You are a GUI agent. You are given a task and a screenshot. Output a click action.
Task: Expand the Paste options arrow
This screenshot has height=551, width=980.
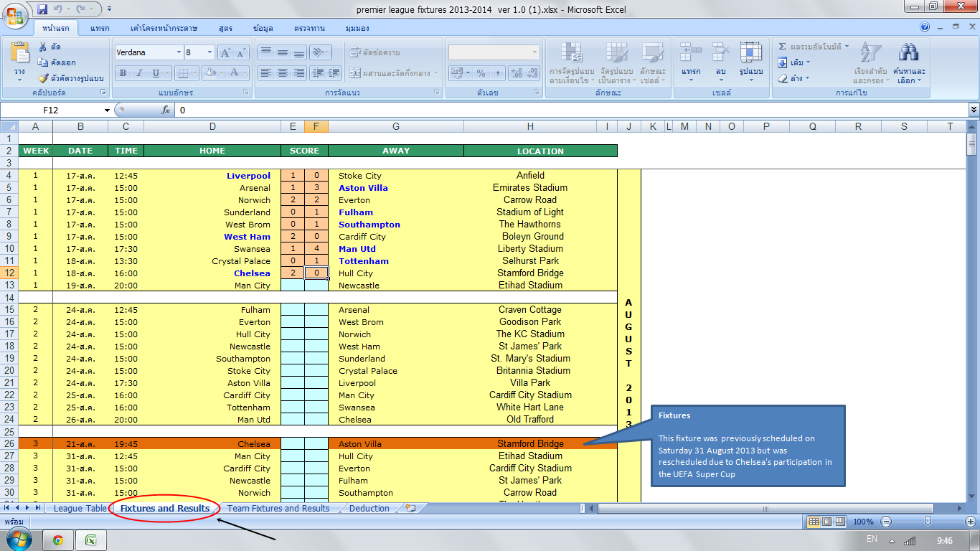pyautogui.click(x=20, y=81)
